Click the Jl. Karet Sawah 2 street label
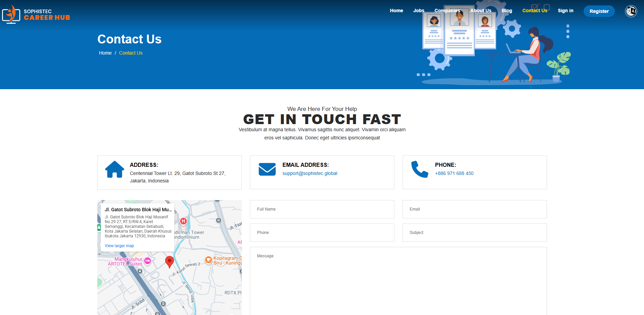Screen dimensions: 644x315 tap(186, 269)
